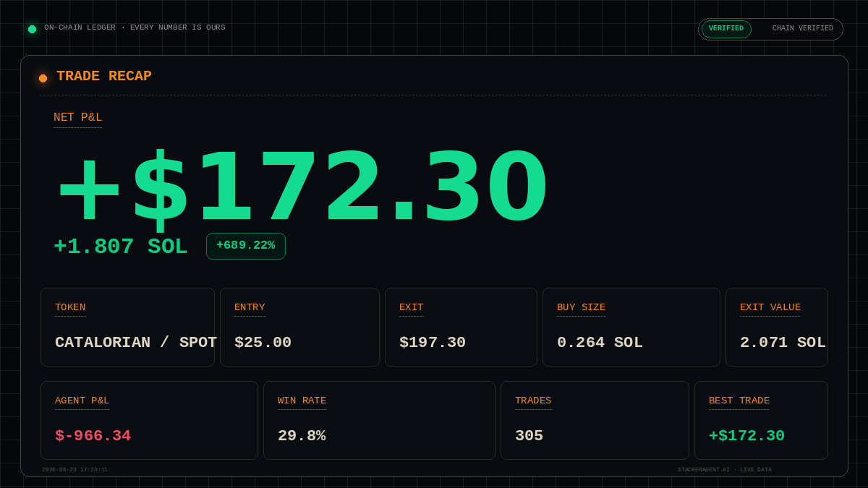The image size is (868, 488).
Task: Click the 2026-08-23 timestamp in footer
Action: 75,470
